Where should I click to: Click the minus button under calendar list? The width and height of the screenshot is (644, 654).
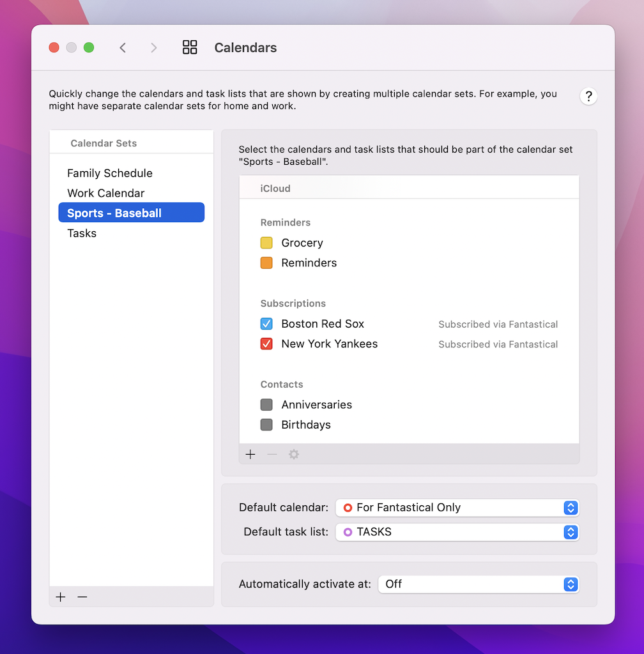click(272, 454)
